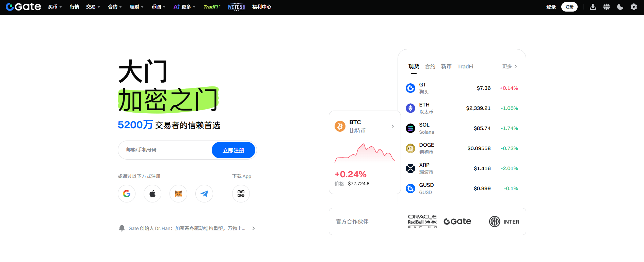Click the GUSD change -0.1%
644x262 pixels.
(511, 189)
